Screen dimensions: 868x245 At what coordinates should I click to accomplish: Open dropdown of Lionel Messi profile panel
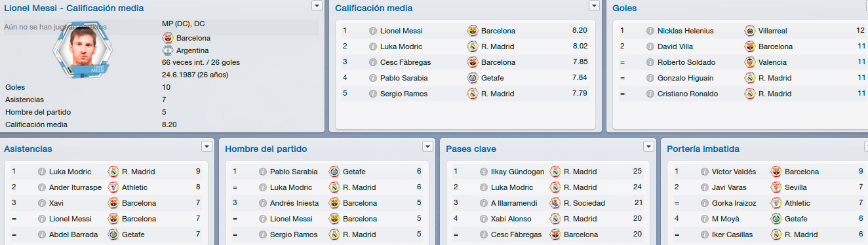(317, 6)
